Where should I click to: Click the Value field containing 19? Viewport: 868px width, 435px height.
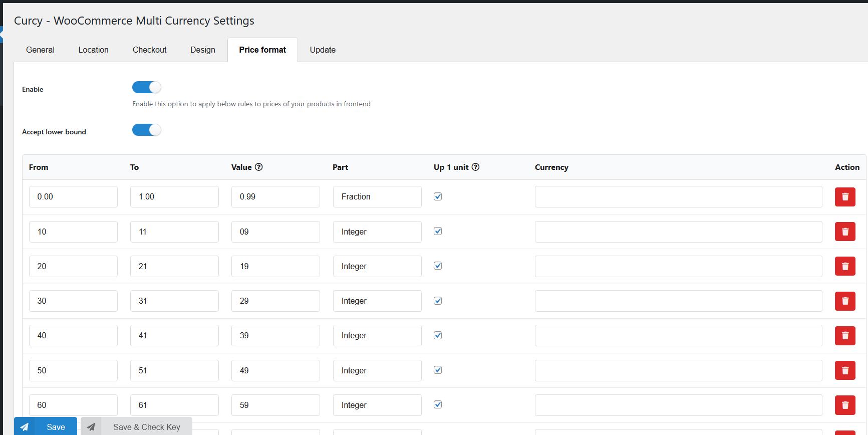(275, 266)
